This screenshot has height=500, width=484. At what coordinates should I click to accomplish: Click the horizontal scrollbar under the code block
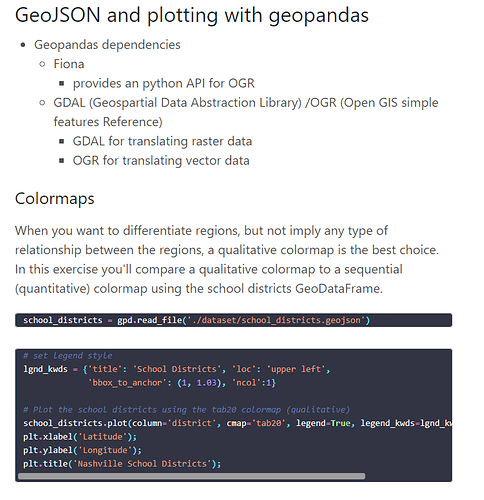point(191,476)
